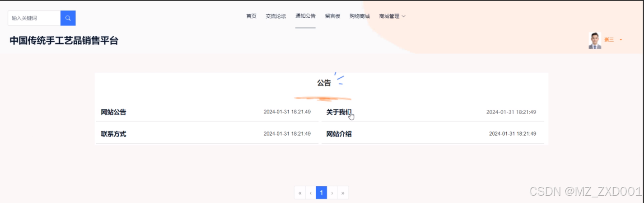Go to previous page with ‹ button

311,193
